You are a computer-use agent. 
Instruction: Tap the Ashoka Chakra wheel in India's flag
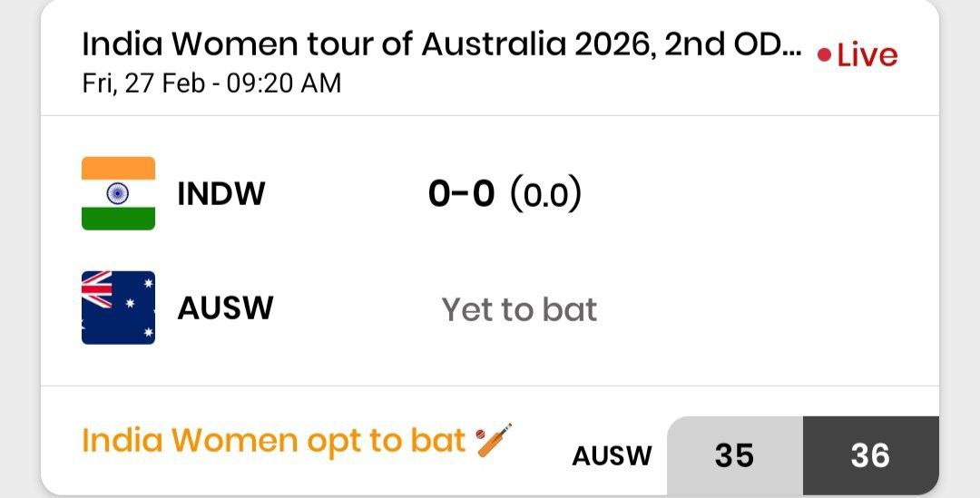tap(118, 193)
